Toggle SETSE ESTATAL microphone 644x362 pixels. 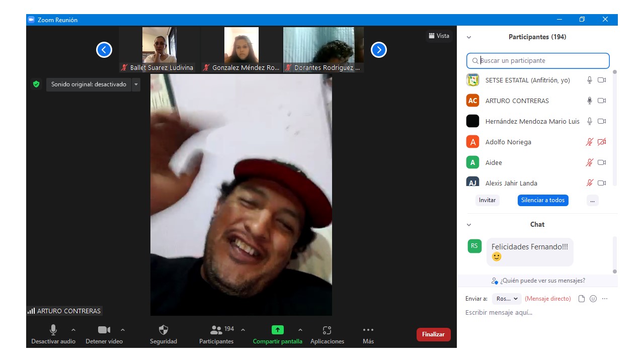click(590, 80)
